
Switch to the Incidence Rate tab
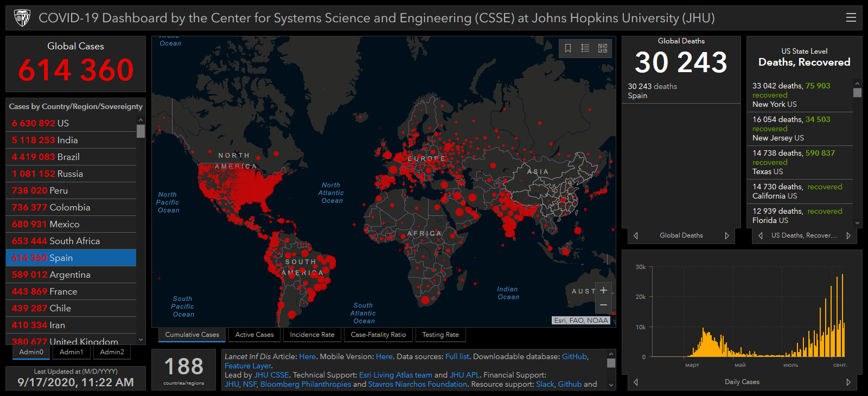coord(312,335)
